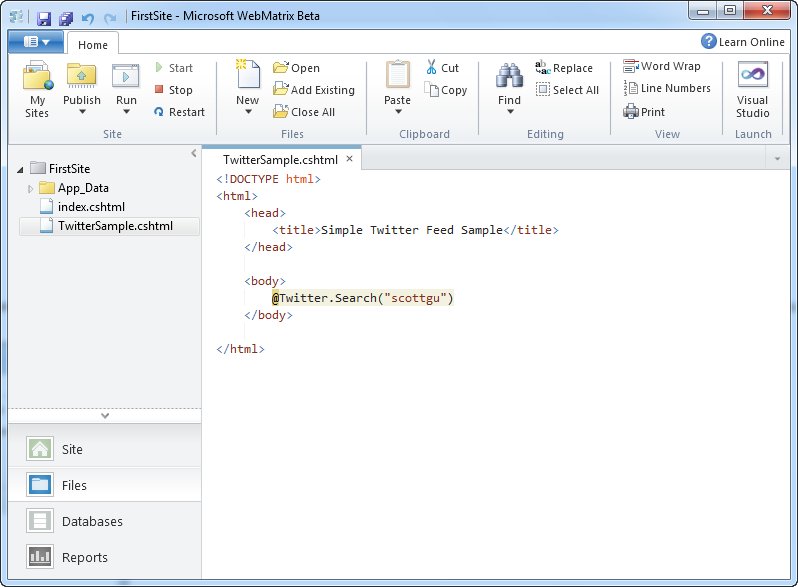
Task: Open the Run dropdown arrow
Action: (x=126, y=112)
